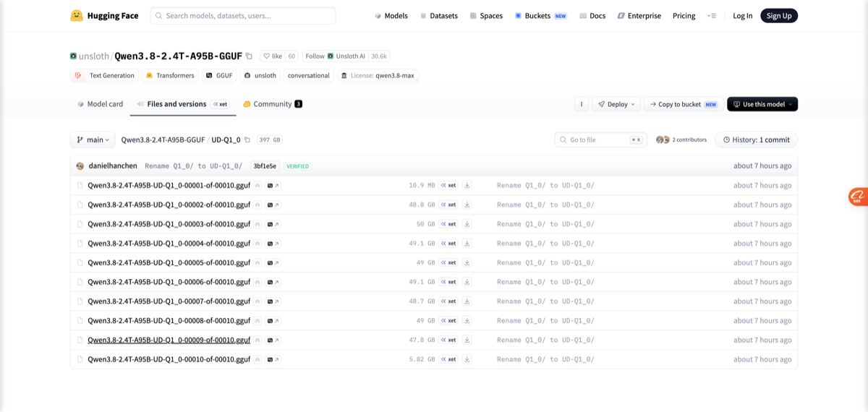Open GGUF viewer icon for 00005-of-00010 file
868x412 pixels.
[x=273, y=262]
